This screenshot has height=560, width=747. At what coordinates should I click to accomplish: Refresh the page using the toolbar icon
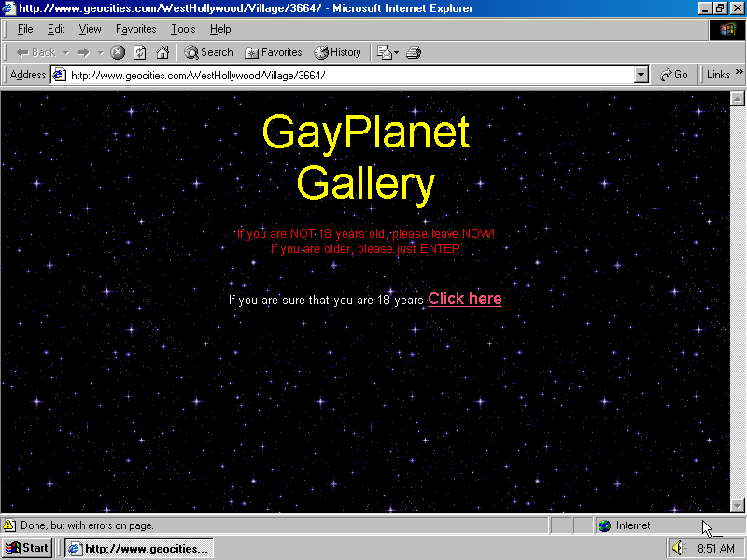(140, 52)
